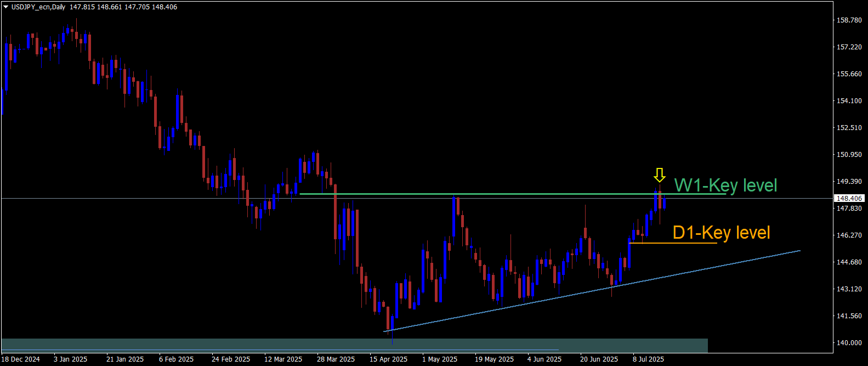Screen dimensions: 868x366
Task: Click the 28 Mar 2025 date label
Action: click(x=336, y=359)
